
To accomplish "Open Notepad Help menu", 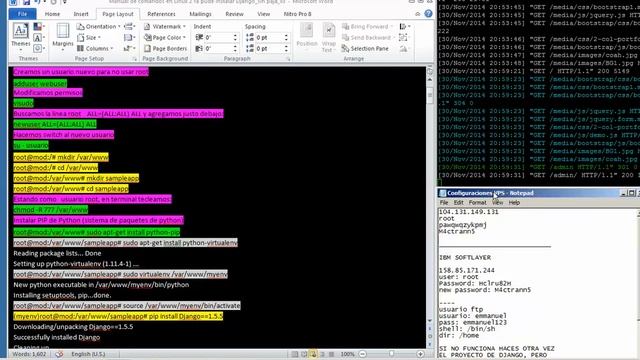I will click(x=514, y=202).
